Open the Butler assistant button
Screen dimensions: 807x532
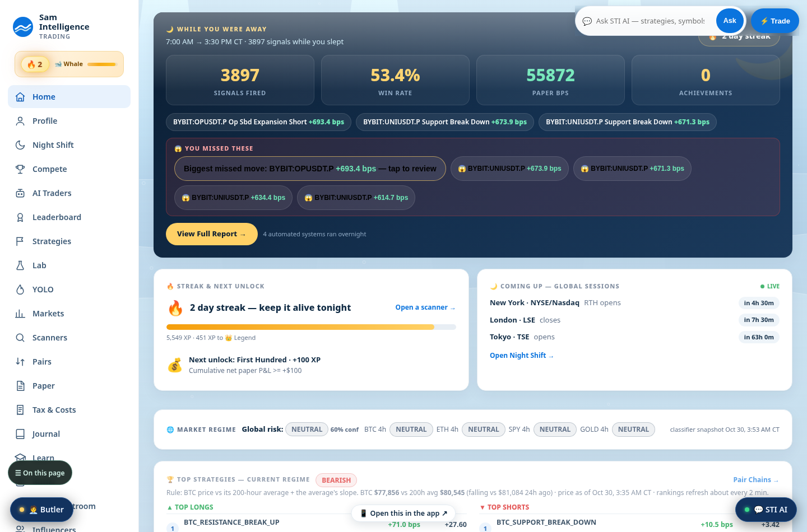click(42, 510)
